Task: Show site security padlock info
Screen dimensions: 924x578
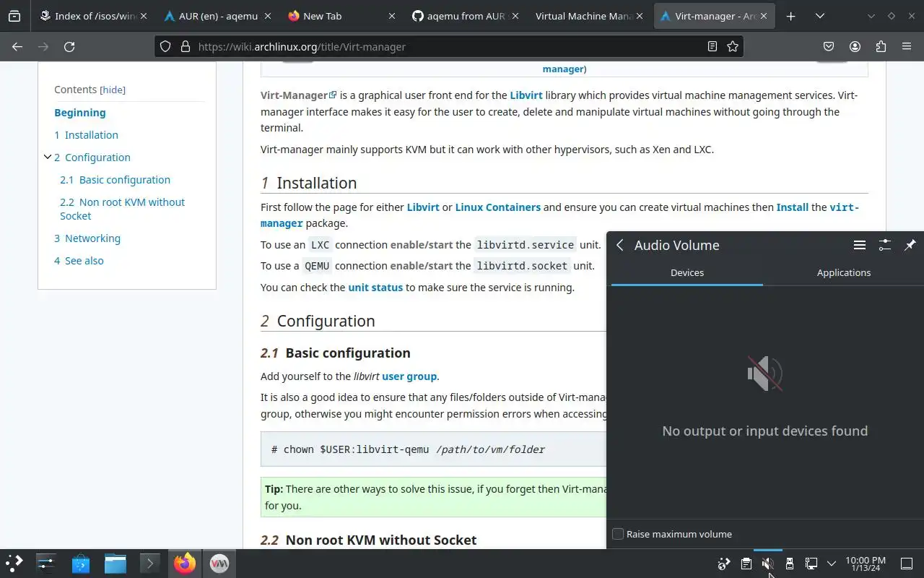Action: 185,46
